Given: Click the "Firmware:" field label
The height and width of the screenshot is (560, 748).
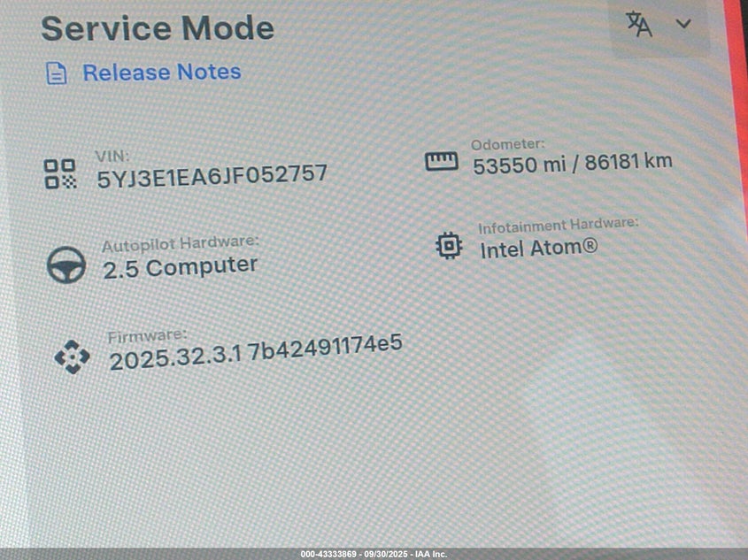Looking at the screenshot, I should (x=147, y=335).
